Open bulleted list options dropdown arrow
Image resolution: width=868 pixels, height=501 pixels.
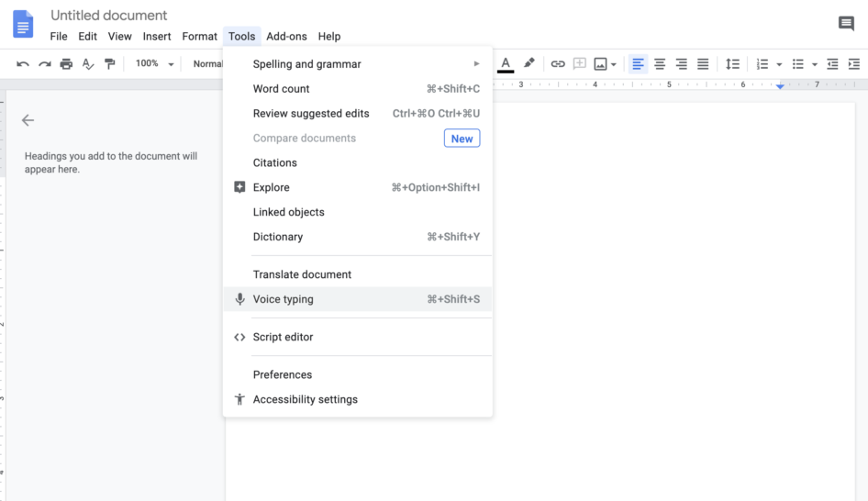pyautogui.click(x=814, y=65)
